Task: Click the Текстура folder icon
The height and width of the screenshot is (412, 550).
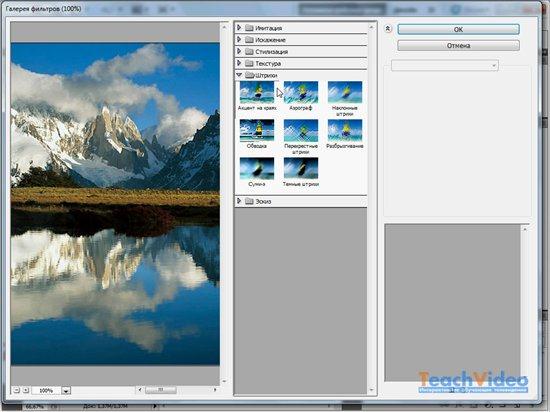Action: (249, 63)
